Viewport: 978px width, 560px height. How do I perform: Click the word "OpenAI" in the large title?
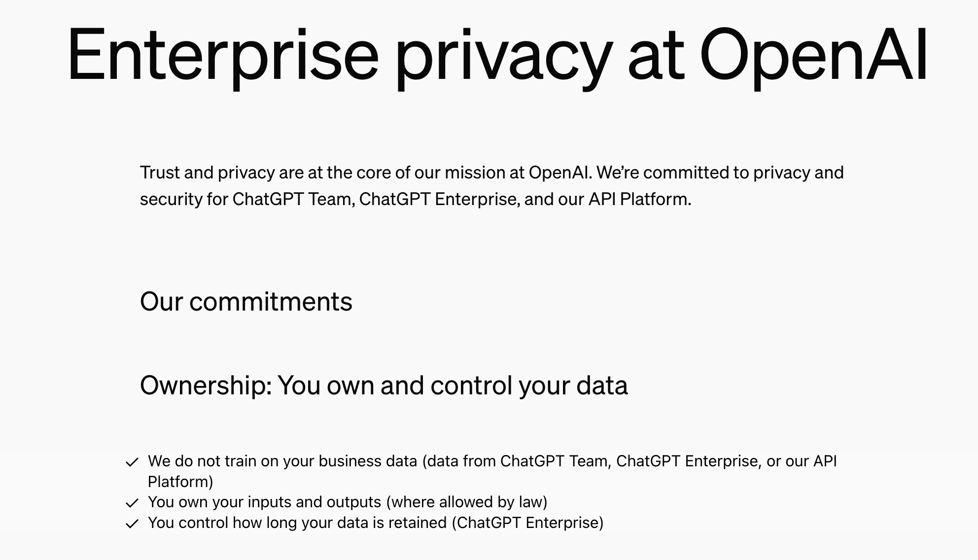(814, 55)
